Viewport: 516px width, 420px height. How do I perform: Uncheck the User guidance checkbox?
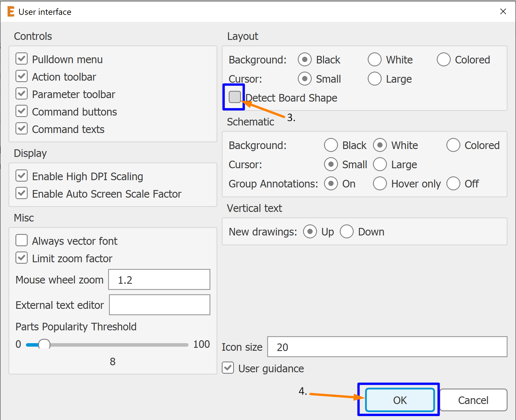pos(228,368)
